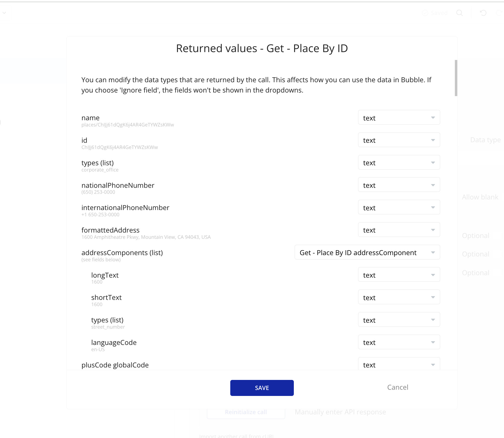Click the undo arrow icon

tap(483, 13)
